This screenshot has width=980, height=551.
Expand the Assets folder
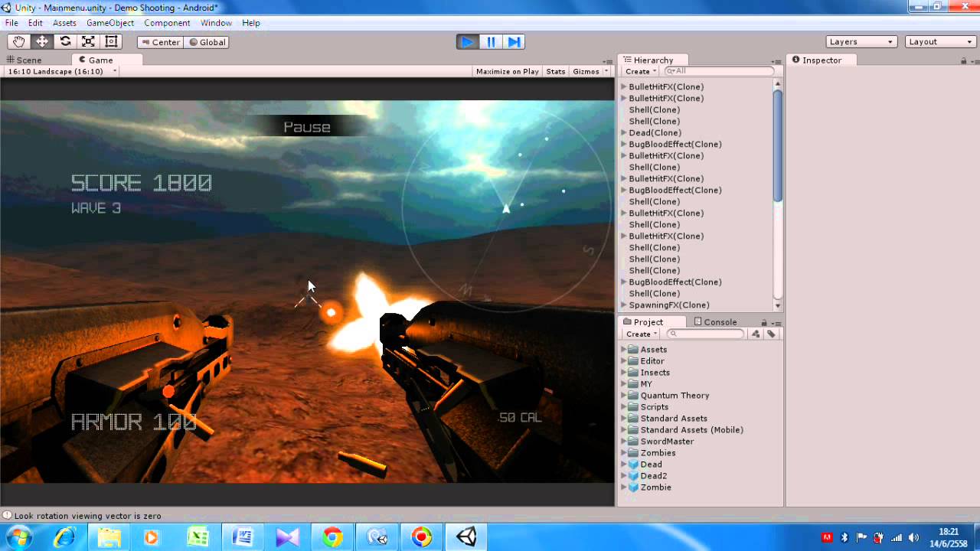point(623,350)
